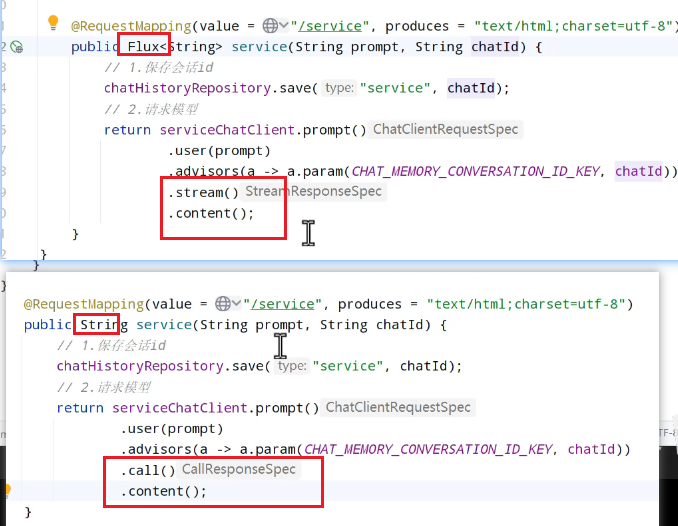This screenshot has width=678, height=526.
Task: Click chatHistoryRepository in the String-returning method
Action: point(140,366)
